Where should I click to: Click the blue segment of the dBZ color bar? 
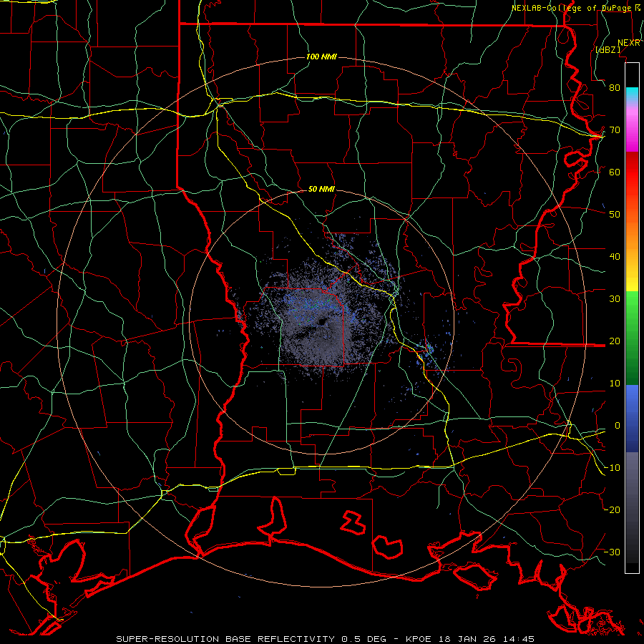[632, 419]
